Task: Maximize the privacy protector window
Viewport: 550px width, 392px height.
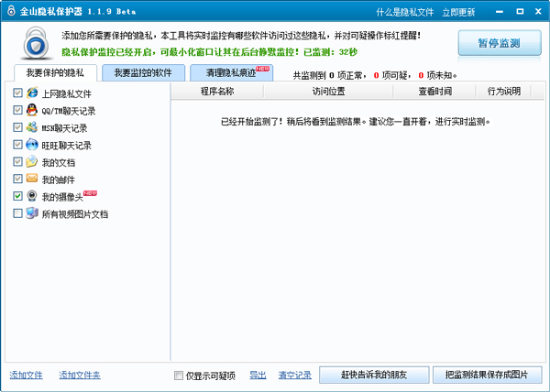Action: point(520,12)
